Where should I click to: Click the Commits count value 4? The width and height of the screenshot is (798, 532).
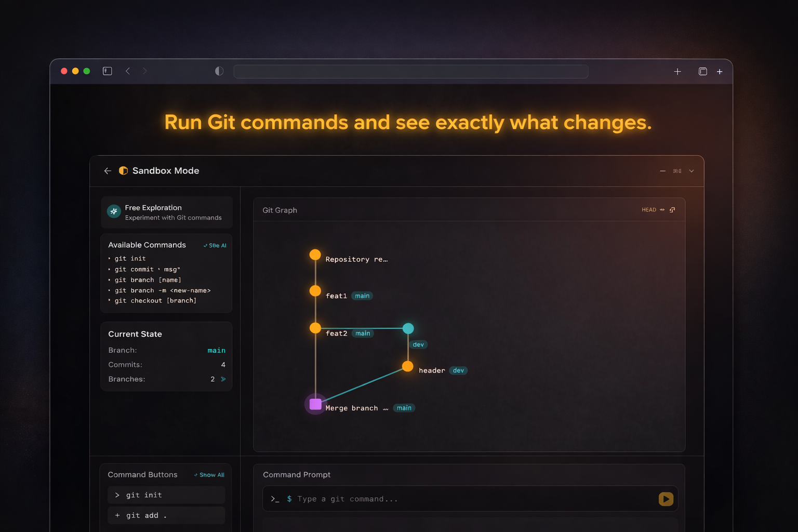(x=223, y=365)
